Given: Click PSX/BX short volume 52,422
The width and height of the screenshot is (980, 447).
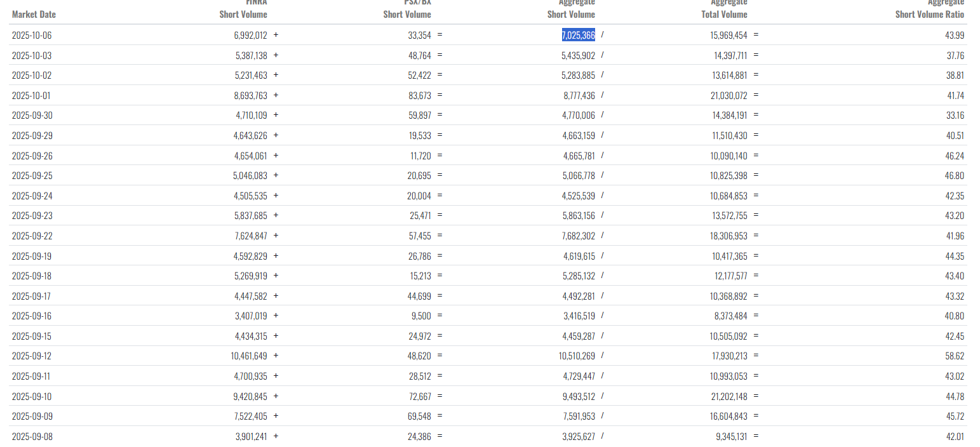Looking at the screenshot, I should coord(420,76).
